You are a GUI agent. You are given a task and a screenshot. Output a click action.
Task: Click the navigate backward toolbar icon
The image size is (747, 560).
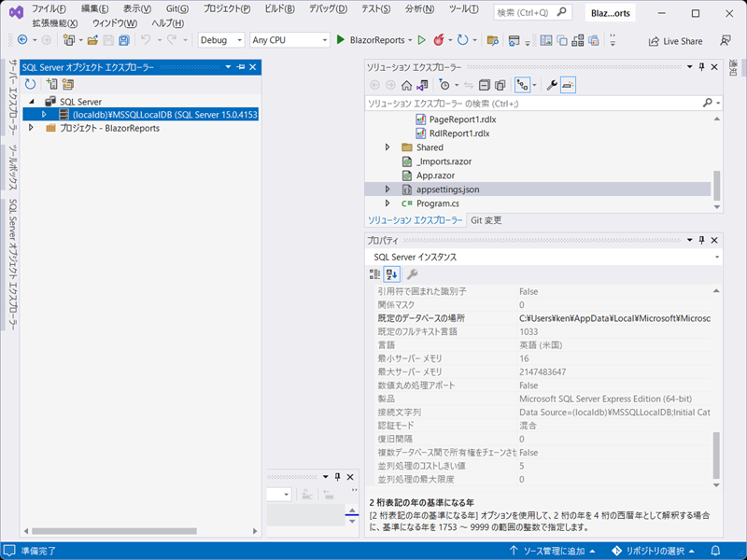point(22,40)
